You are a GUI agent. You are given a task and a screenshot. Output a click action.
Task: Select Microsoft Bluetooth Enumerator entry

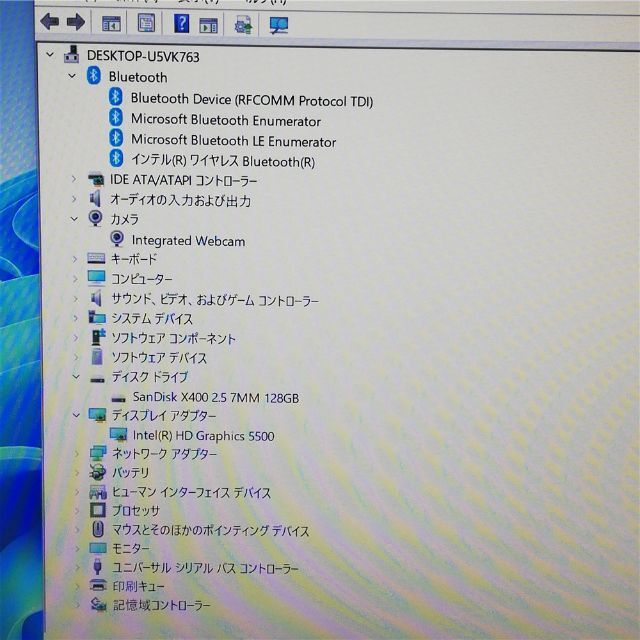(x=225, y=120)
